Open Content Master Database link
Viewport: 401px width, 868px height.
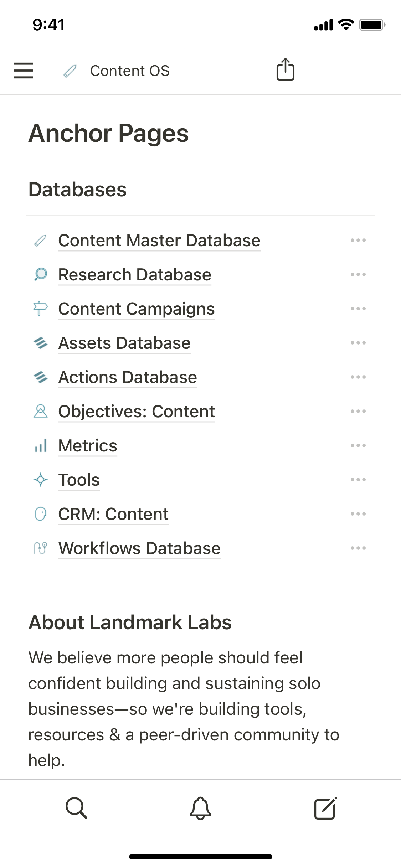point(159,241)
